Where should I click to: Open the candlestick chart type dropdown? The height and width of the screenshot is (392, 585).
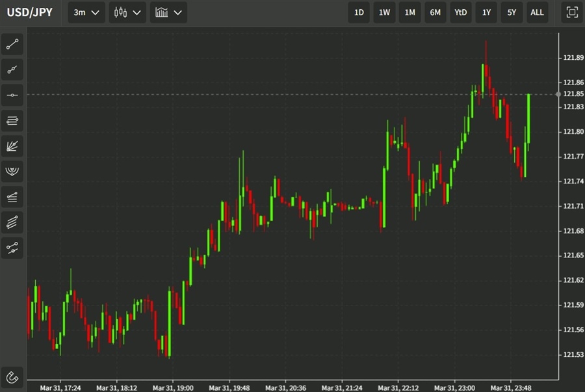pyautogui.click(x=127, y=12)
